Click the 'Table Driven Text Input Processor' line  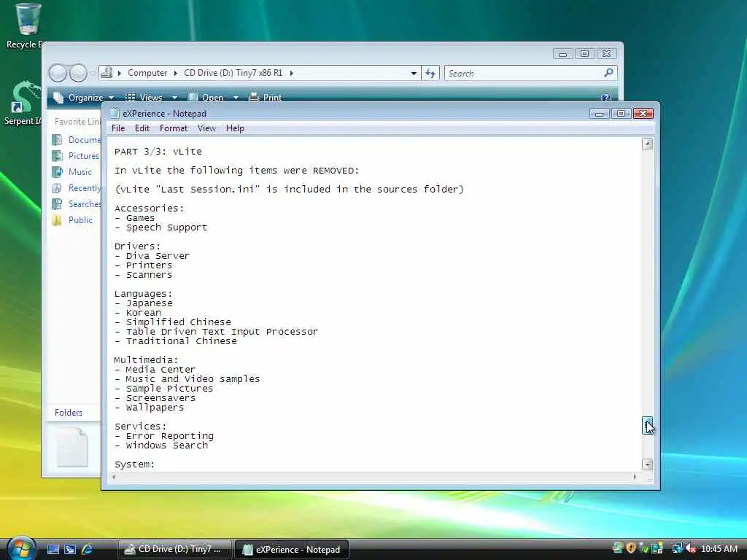tap(216, 332)
